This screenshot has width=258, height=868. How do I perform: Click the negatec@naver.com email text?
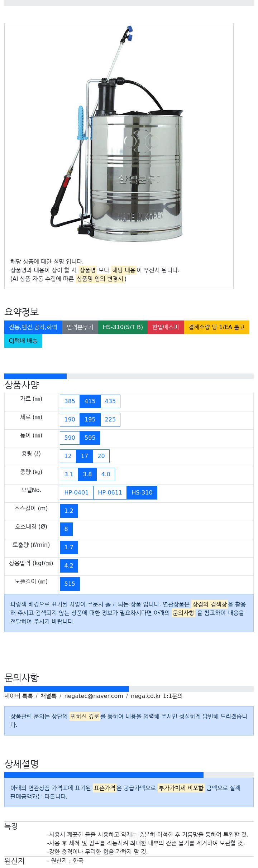point(94,695)
